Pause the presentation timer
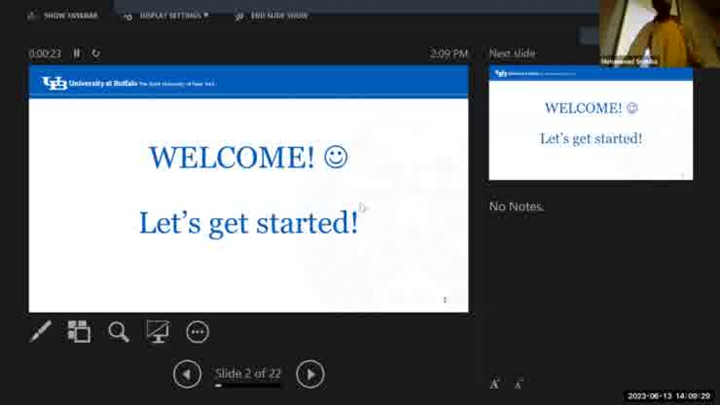720x405 pixels. click(x=77, y=53)
